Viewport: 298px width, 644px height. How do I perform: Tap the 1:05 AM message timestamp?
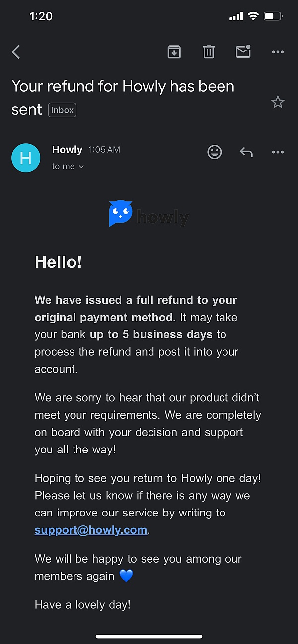point(104,150)
